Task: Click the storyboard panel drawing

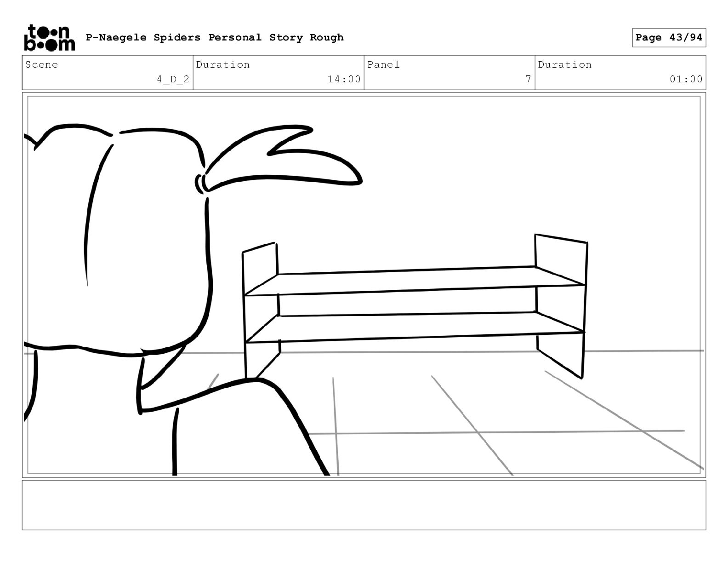Action: pos(364,285)
